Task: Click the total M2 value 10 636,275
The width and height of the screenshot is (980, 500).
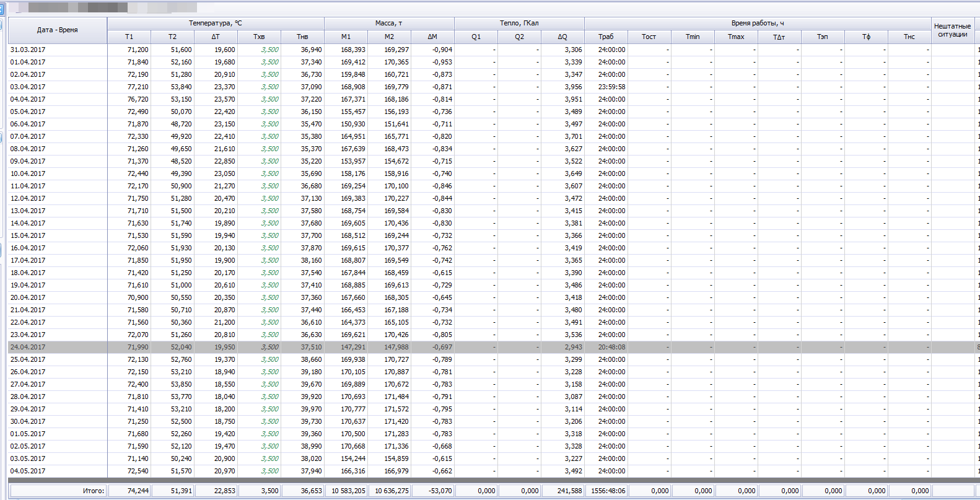Action: click(x=392, y=491)
